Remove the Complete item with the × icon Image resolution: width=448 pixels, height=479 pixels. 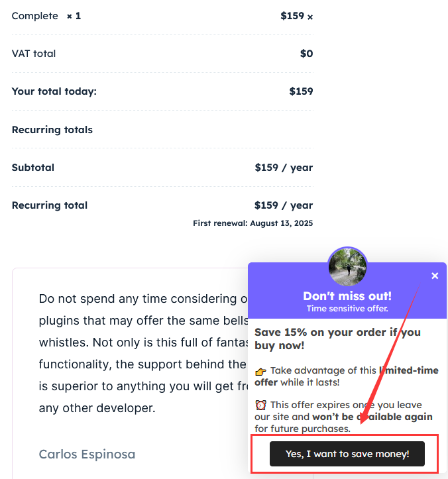pyautogui.click(x=310, y=17)
